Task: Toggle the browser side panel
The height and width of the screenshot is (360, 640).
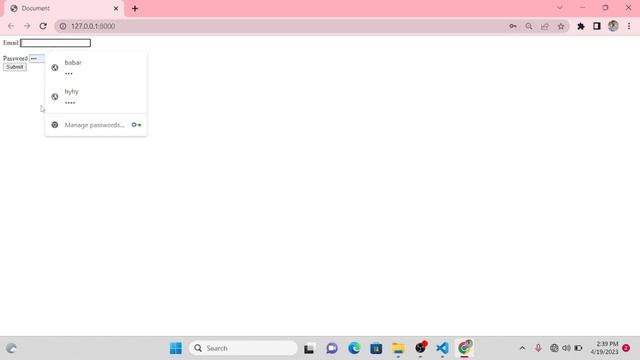Action: coord(597,26)
